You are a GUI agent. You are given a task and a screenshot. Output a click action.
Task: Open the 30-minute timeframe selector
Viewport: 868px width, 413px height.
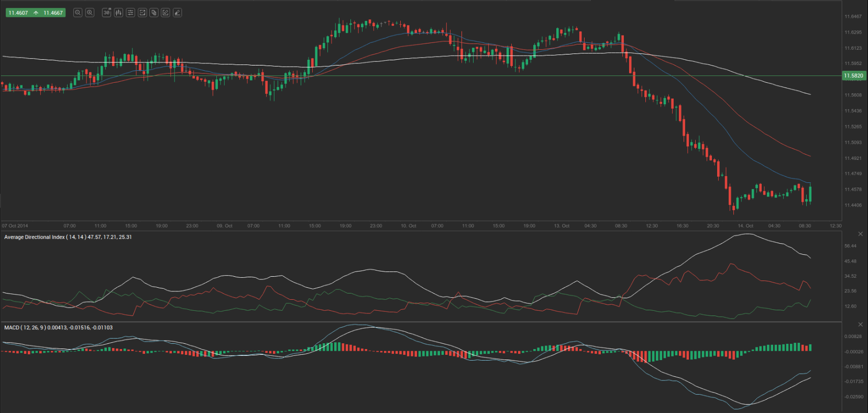pyautogui.click(x=107, y=13)
